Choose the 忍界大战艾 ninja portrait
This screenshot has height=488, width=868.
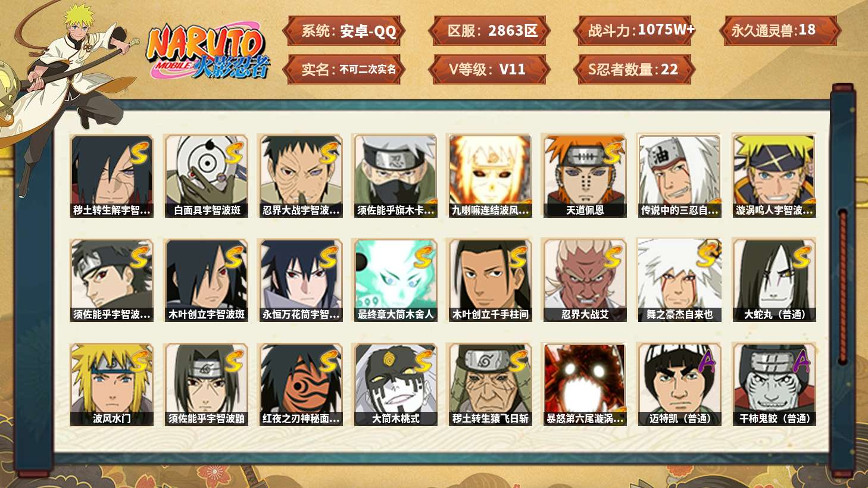click(x=585, y=280)
